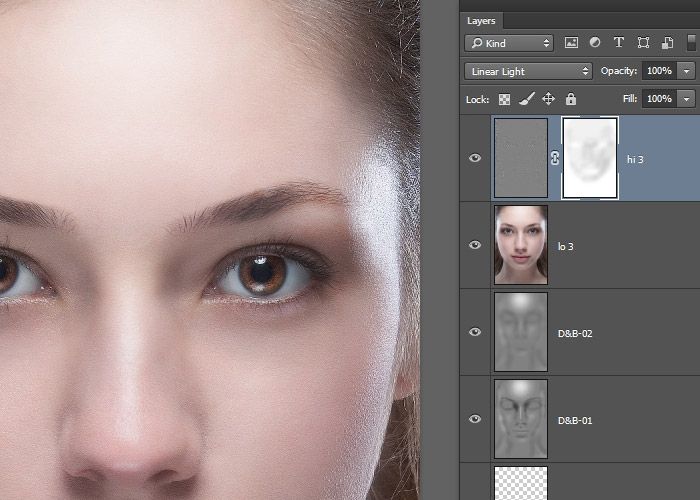Lock position move icon
This screenshot has height=500, width=700.
548,99
